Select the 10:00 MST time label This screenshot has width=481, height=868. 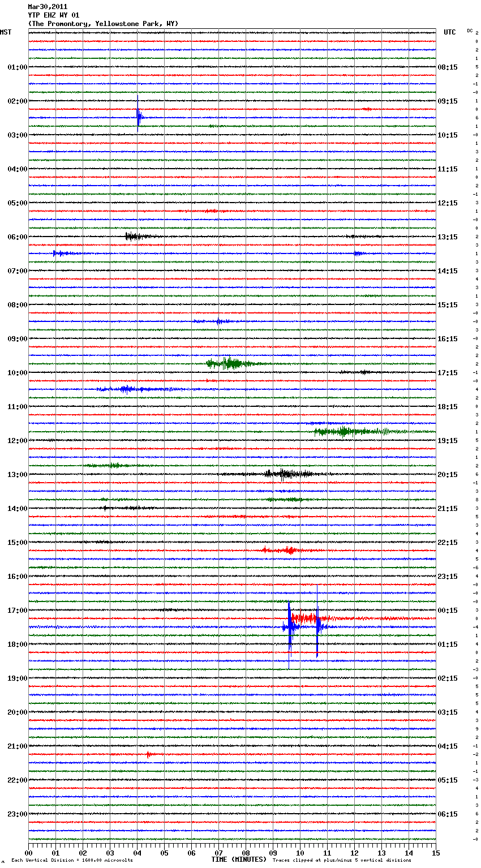coord(18,373)
